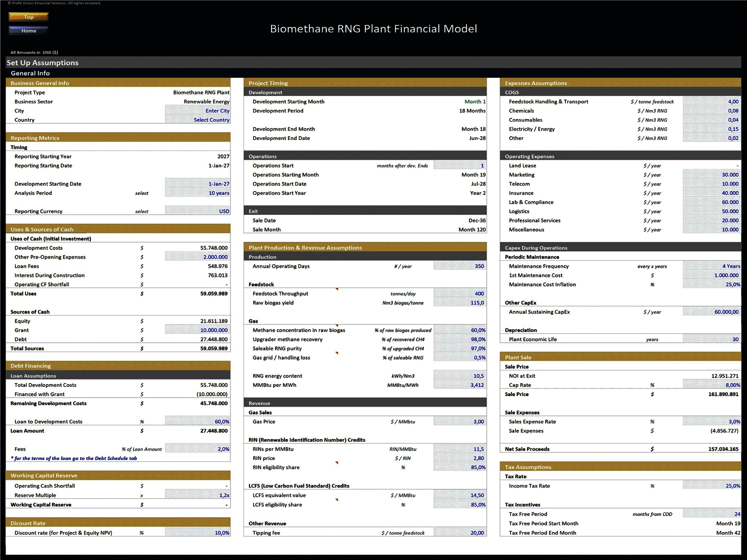Click the Feedstock Throughput red comment marker
This screenshot has width=747, height=560.
point(337,289)
